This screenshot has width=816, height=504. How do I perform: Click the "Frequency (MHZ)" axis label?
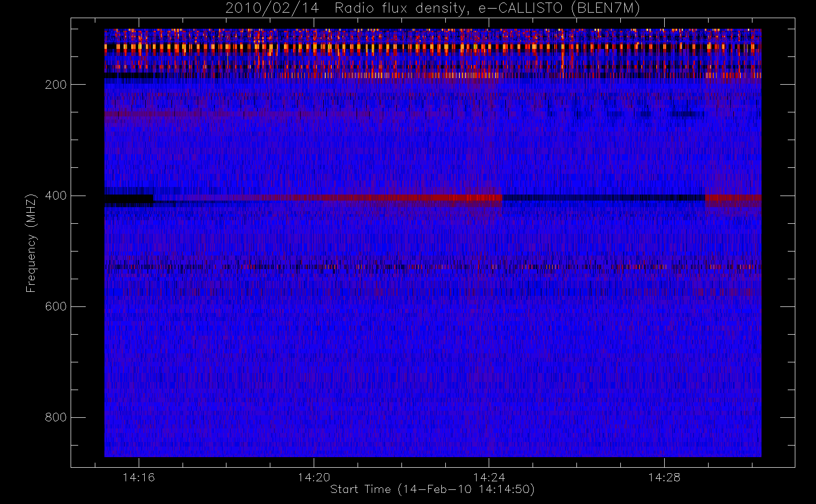[x=31, y=243]
